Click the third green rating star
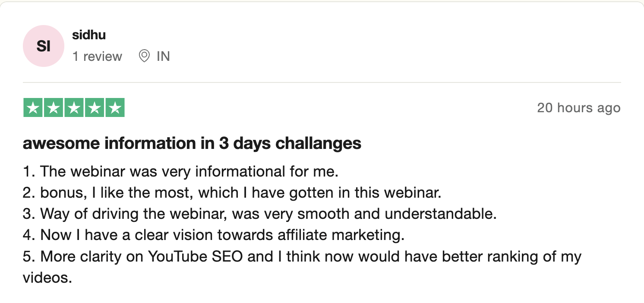The height and width of the screenshot is (303, 644). [74, 108]
